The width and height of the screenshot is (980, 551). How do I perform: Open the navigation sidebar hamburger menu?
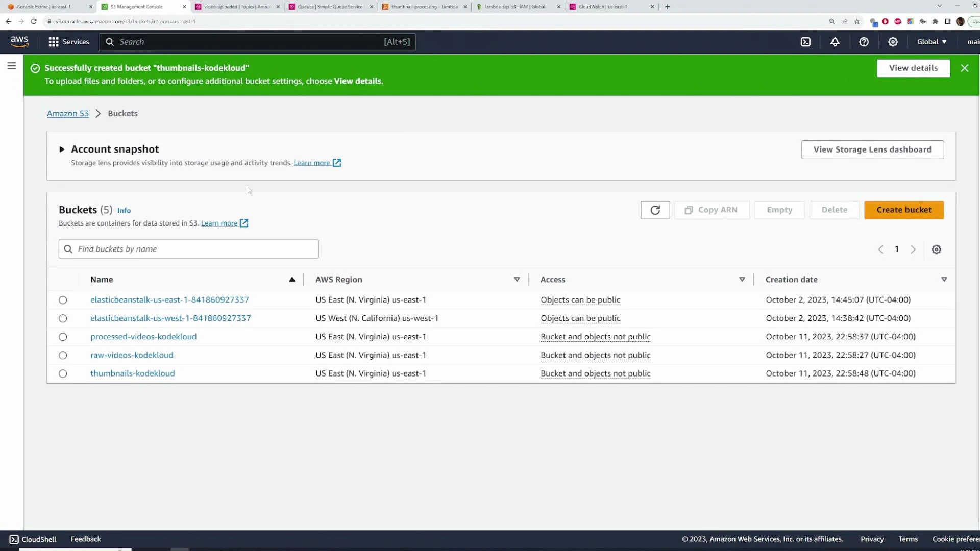click(12, 66)
